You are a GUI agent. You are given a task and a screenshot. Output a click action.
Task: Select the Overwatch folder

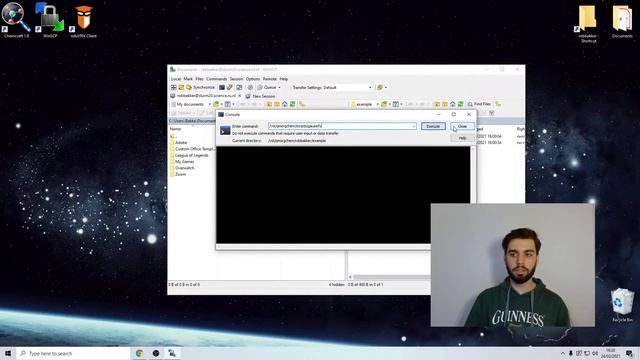click(x=183, y=168)
